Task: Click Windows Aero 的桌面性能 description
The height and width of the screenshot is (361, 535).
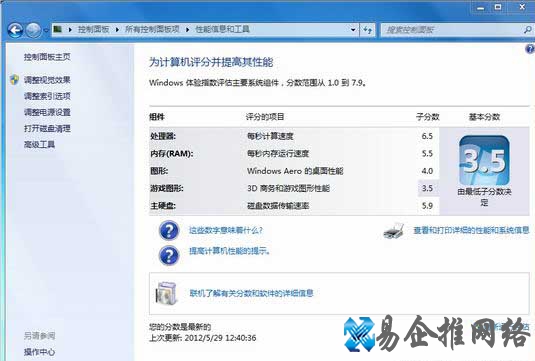Action: pyautogui.click(x=295, y=171)
